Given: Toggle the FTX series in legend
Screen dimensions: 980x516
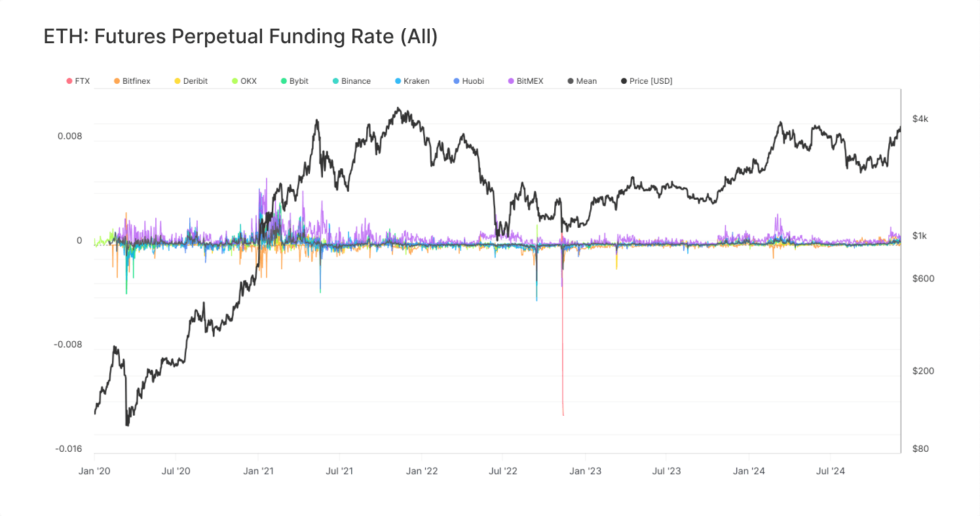Looking at the screenshot, I should (78, 81).
